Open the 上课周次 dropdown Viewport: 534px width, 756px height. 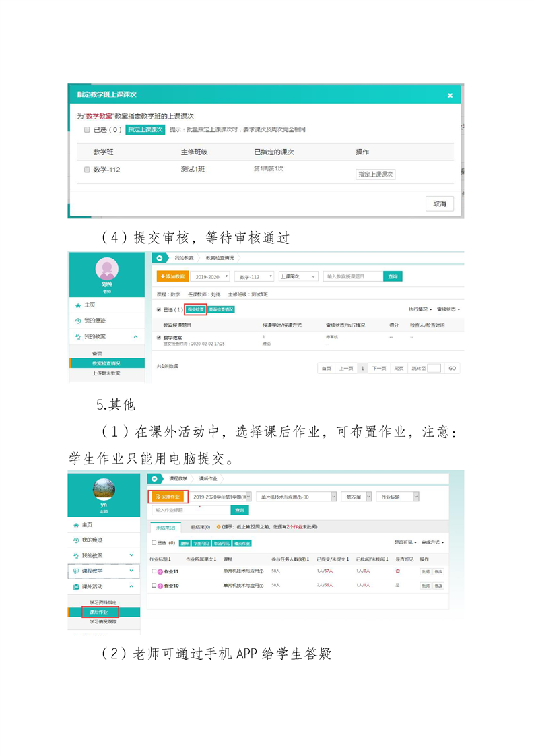[x=298, y=276]
